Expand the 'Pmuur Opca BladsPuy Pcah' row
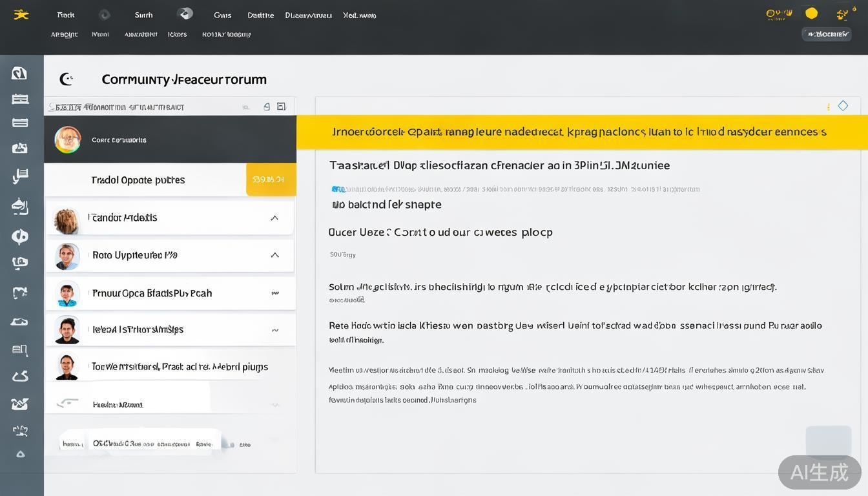The width and height of the screenshot is (868, 496). point(275,293)
